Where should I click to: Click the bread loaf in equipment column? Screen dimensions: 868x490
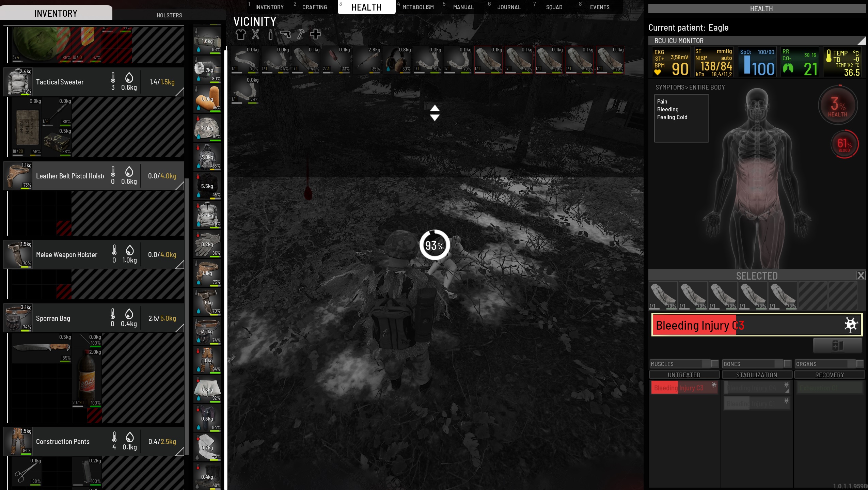pyautogui.click(x=207, y=99)
